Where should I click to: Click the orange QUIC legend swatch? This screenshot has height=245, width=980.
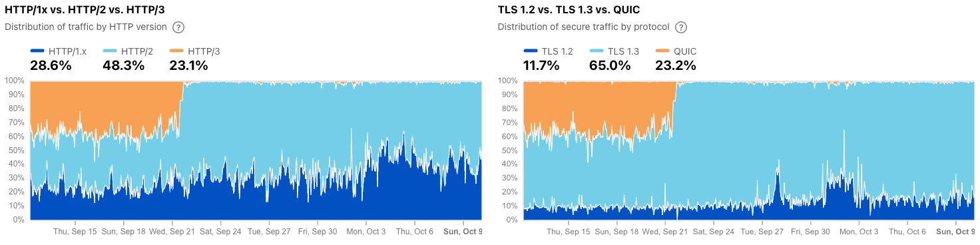pyautogui.click(x=663, y=51)
